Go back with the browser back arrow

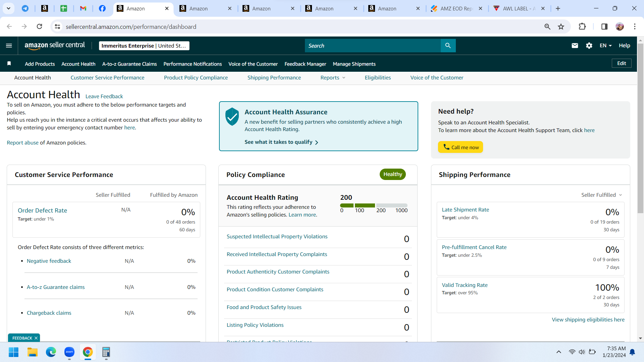tap(9, 26)
